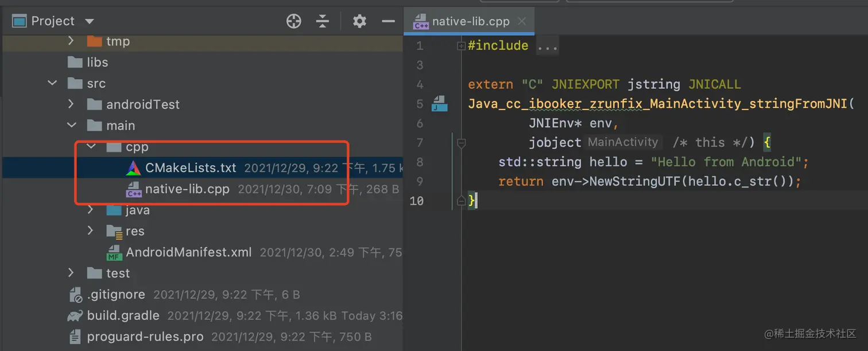The height and width of the screenshot is (351, 868).
Task: Open build.gradle file
Action: coord(123,315)
